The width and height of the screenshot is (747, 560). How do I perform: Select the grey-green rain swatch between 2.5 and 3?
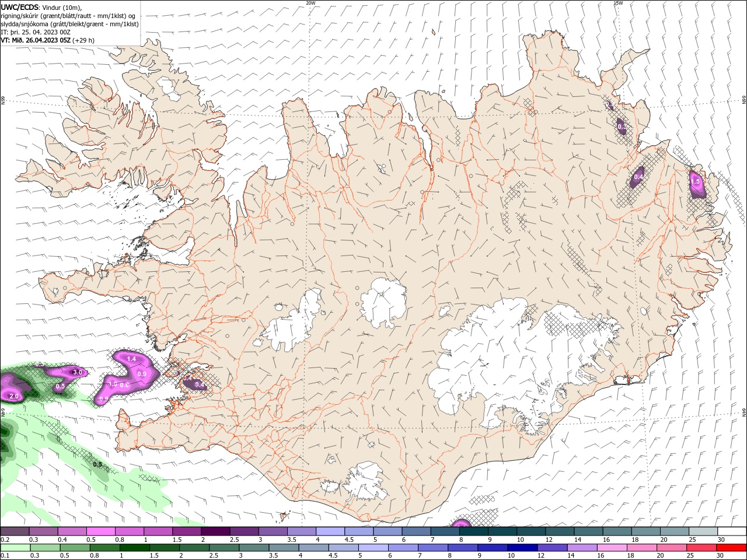coord(224,548)
